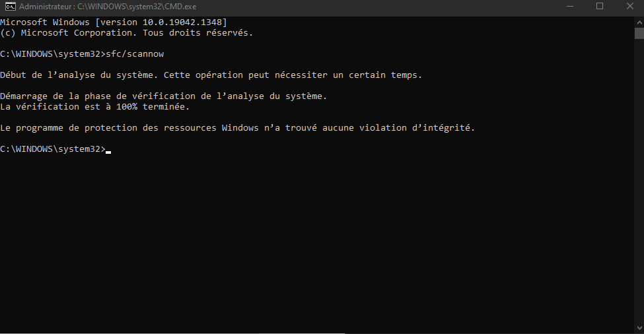
Task: Click the "Démarrage de la phase de vérification" line
Action: point(163,96)
